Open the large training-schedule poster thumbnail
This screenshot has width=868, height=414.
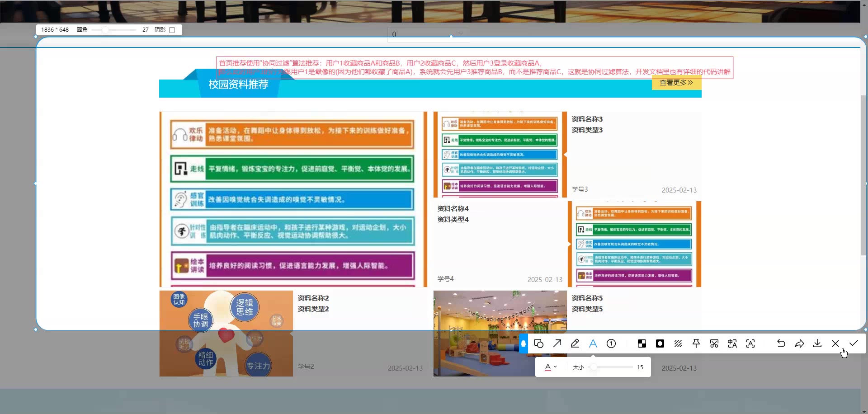pyautogui.click(x=293, y=199)
